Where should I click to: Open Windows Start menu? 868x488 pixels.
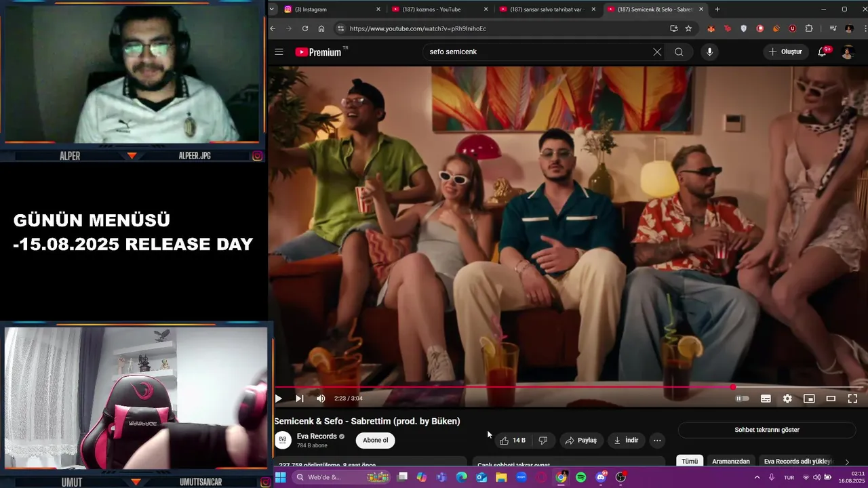point(280,477)
